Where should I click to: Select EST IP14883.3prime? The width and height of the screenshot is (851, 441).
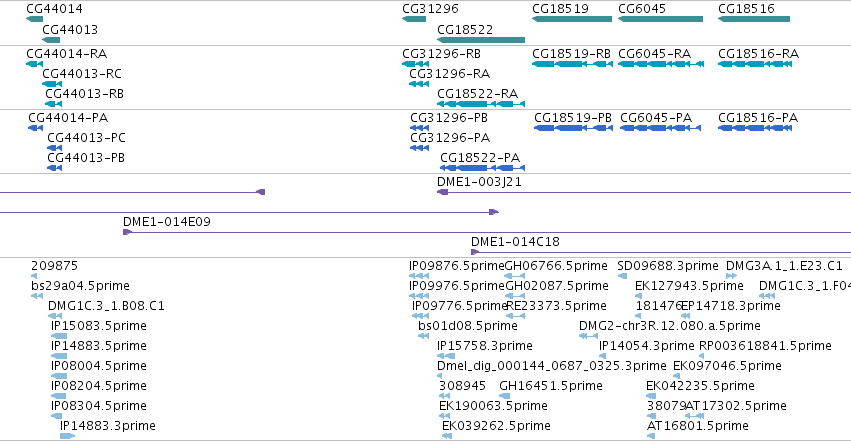pos(67,436)
